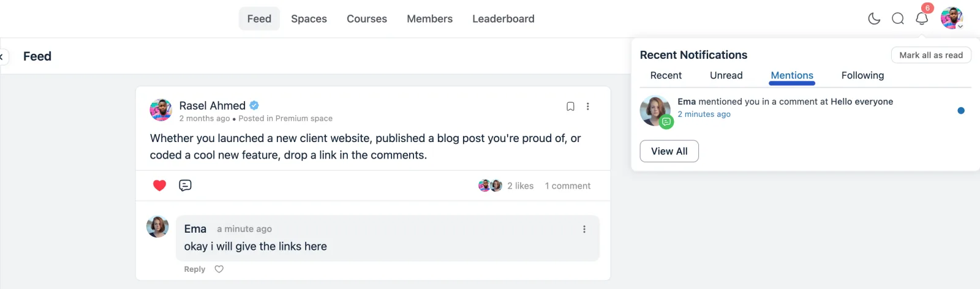980x289 pixels.
Task: View the 2 likes avatars list
Action: 490,186
